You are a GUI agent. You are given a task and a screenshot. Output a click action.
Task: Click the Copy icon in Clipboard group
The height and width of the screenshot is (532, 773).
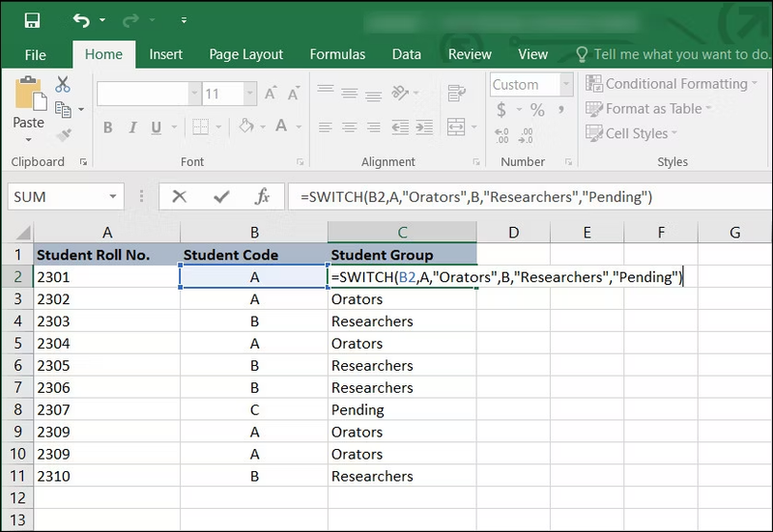point(63,109)
